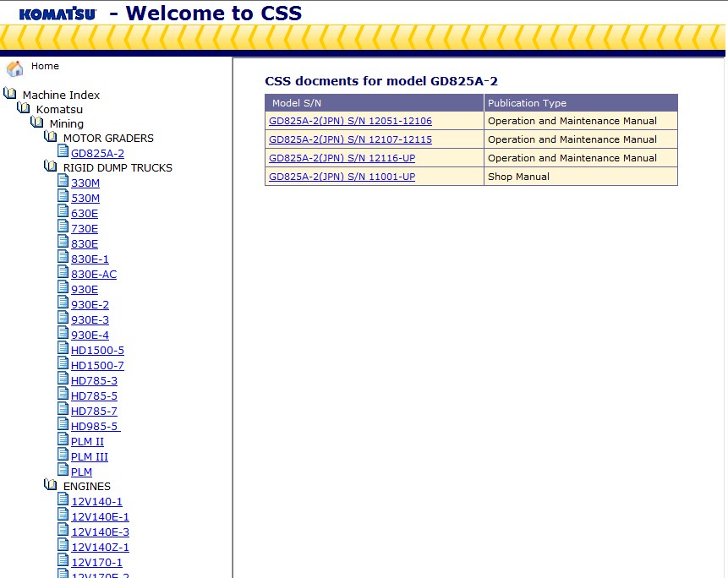Open GD825A-2(JPN) S/N 12107-12115 manual link
The width and height of the screenshot is (728, 578).
tap(351, 139)
